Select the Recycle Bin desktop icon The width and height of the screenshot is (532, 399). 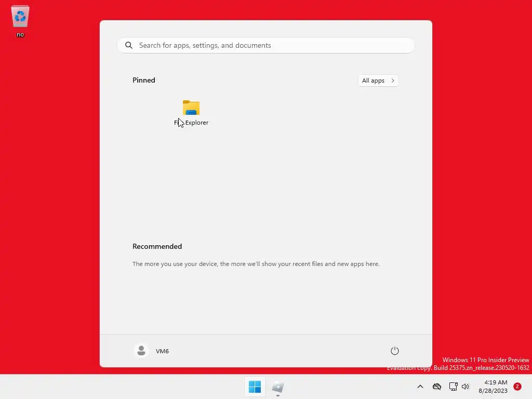(20, 21)
